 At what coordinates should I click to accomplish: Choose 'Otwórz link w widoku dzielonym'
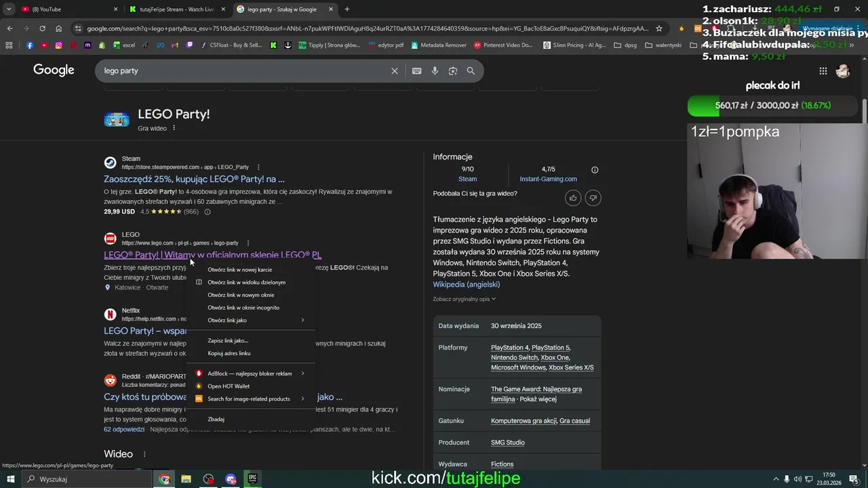click(x=251, y=282)
